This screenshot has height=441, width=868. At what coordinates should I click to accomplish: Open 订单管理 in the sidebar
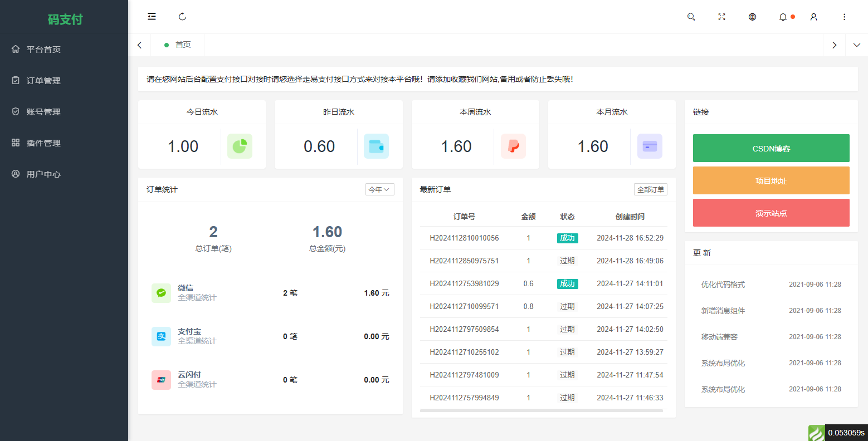[43, 81]
